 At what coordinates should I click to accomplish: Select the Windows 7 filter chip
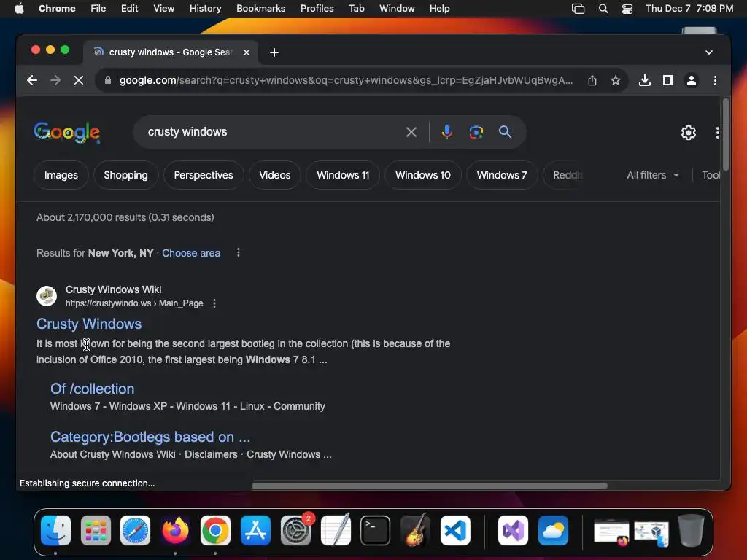tap(502, 175)
